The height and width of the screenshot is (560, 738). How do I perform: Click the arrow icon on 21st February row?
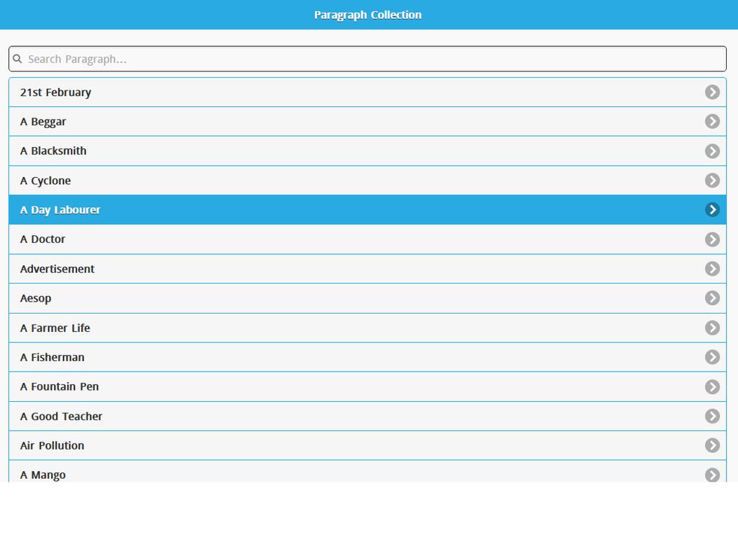point(711,92)
